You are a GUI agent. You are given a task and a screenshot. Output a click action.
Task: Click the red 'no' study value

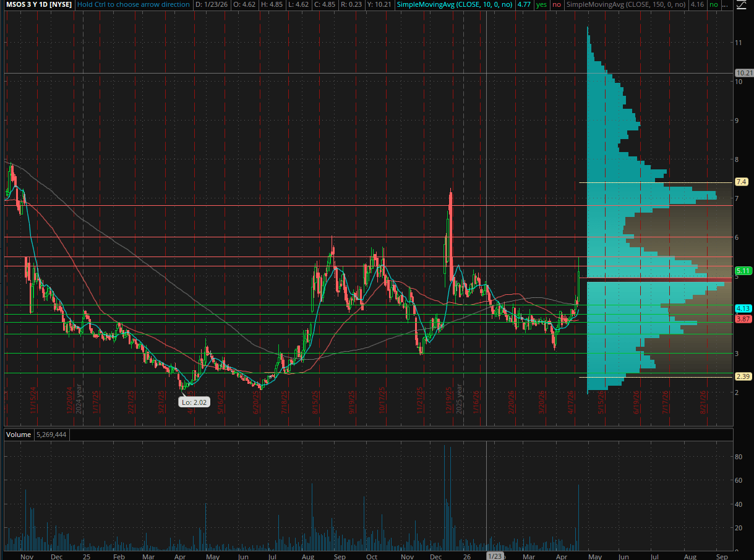tap(557, 4)
